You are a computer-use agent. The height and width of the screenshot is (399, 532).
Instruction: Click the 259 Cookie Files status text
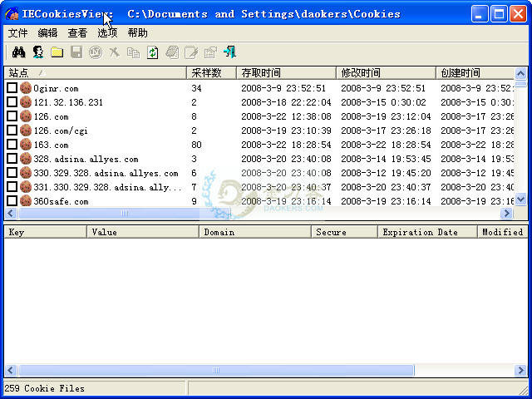coord(44,388)
